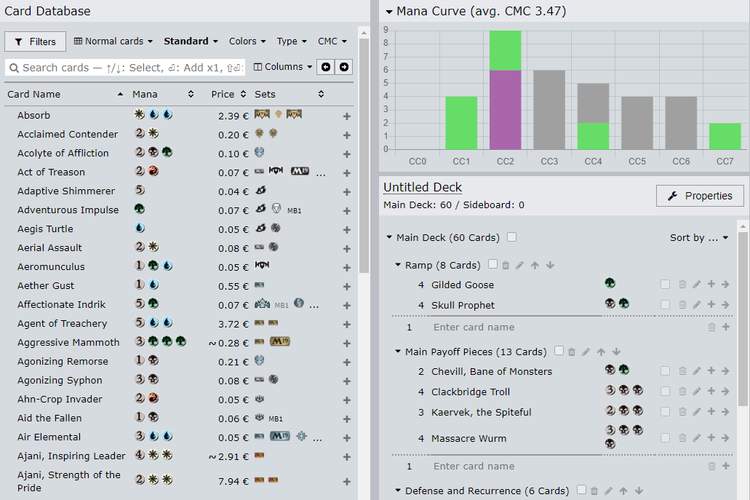Click the Search cards input field
The width and height of the screenshot is (750, 500).
tap(125, 67)
